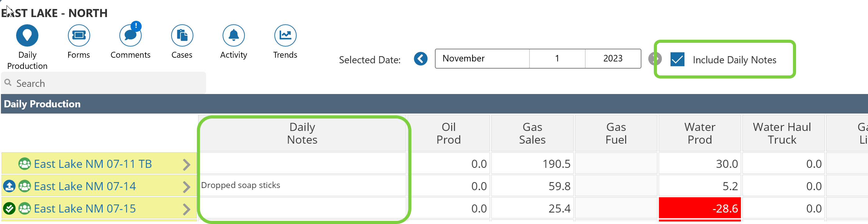
Task: Uncheck the Include Daily Notes checkbox
Action: point(677,59)
